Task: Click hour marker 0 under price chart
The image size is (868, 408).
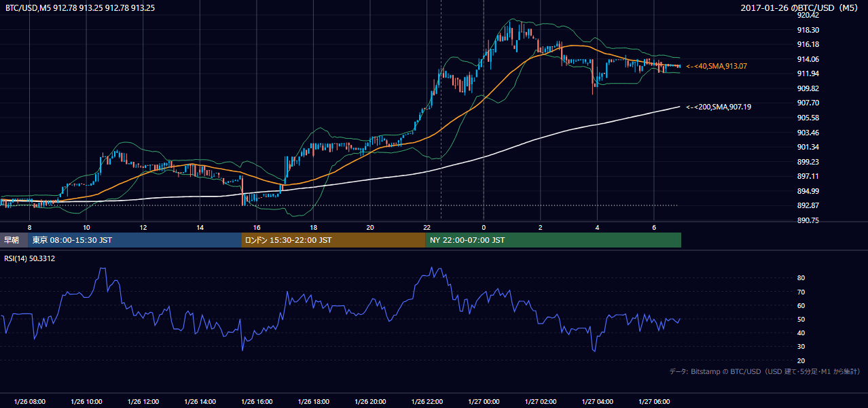Action: click(484, 227)
